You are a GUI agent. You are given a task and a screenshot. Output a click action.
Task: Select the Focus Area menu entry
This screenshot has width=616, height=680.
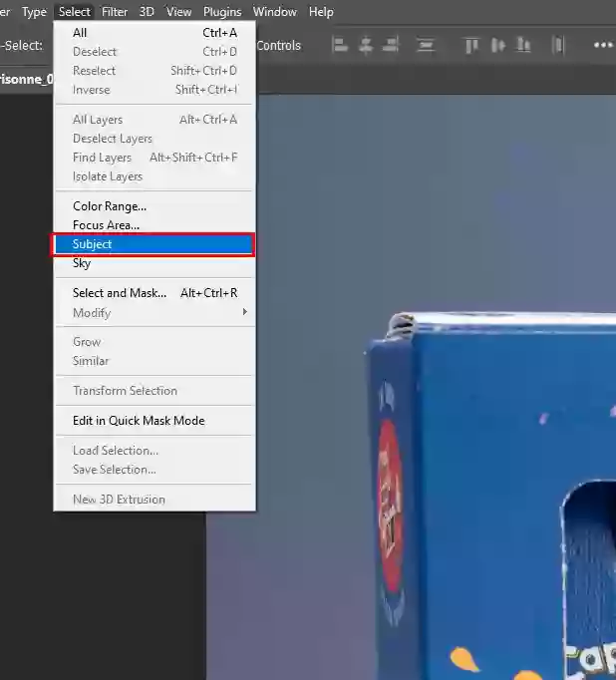[x=106, y=225]
